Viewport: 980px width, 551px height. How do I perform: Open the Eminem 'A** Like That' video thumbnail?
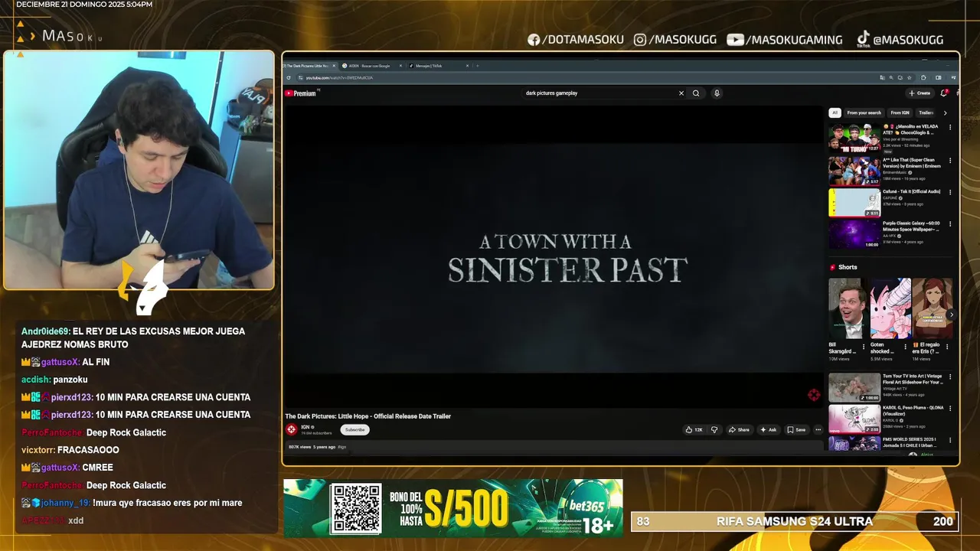pos(854,171)
